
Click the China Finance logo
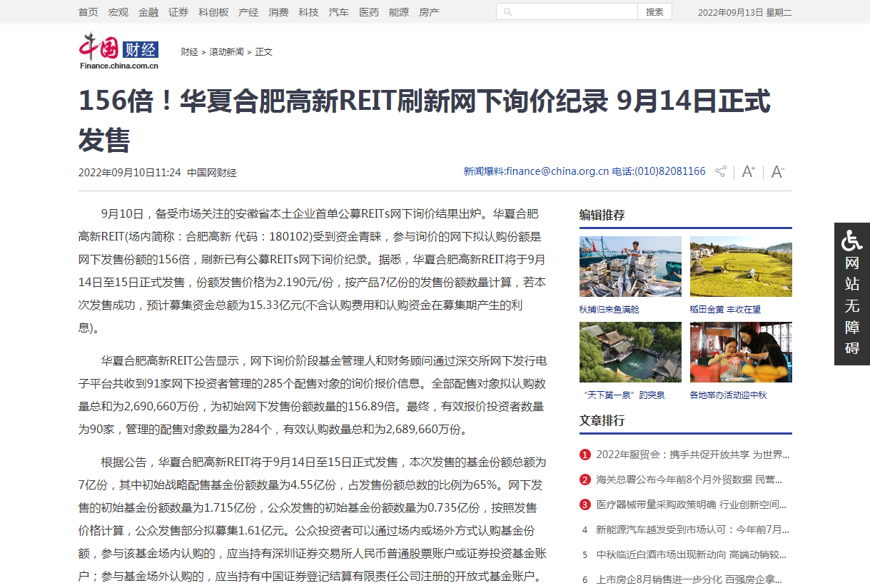click(118, 51)
